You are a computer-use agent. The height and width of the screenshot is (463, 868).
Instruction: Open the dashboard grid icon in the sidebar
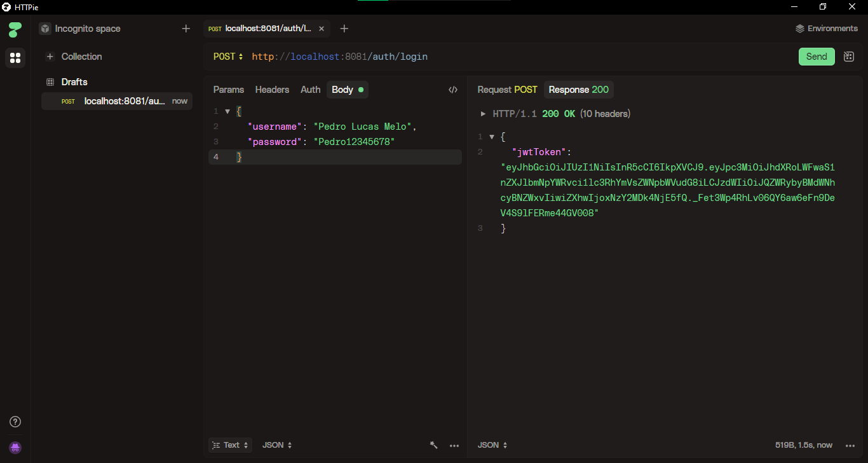click(x=15, y=59)
